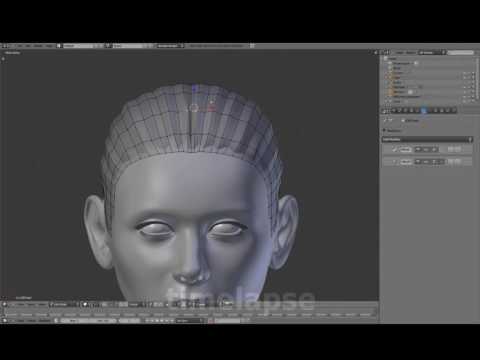480x360 pixels.
Task: Click the timeline current frame field
Action: click(131, 321)
